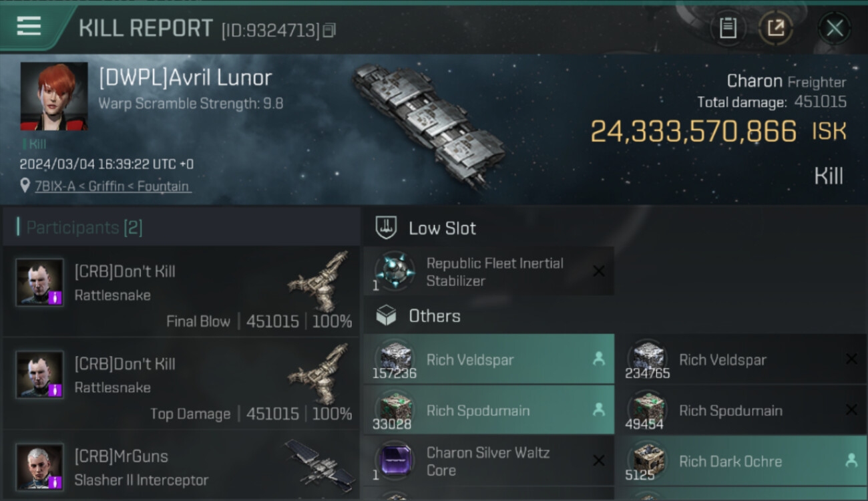The width and height of the screenshot is (868, 501).
Task: Select the highlighted 157236 Rich Veldspar row
Action: (x=489, y=359)
